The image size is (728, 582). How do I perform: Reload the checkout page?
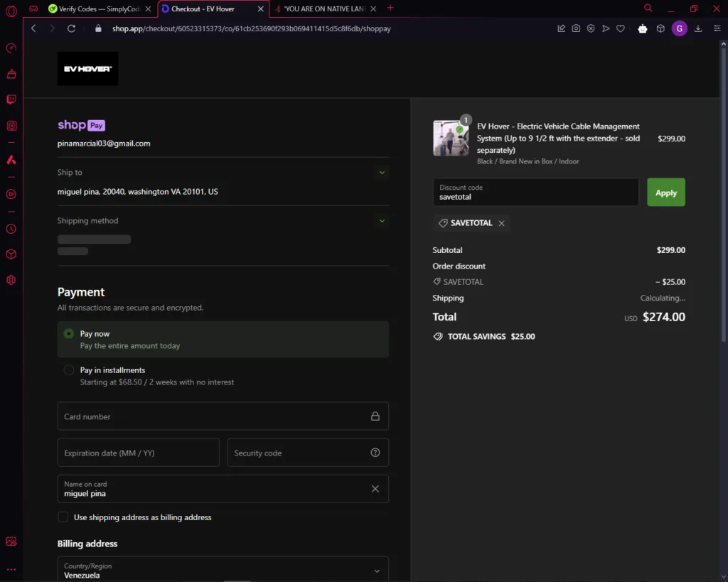pos(71,28)
